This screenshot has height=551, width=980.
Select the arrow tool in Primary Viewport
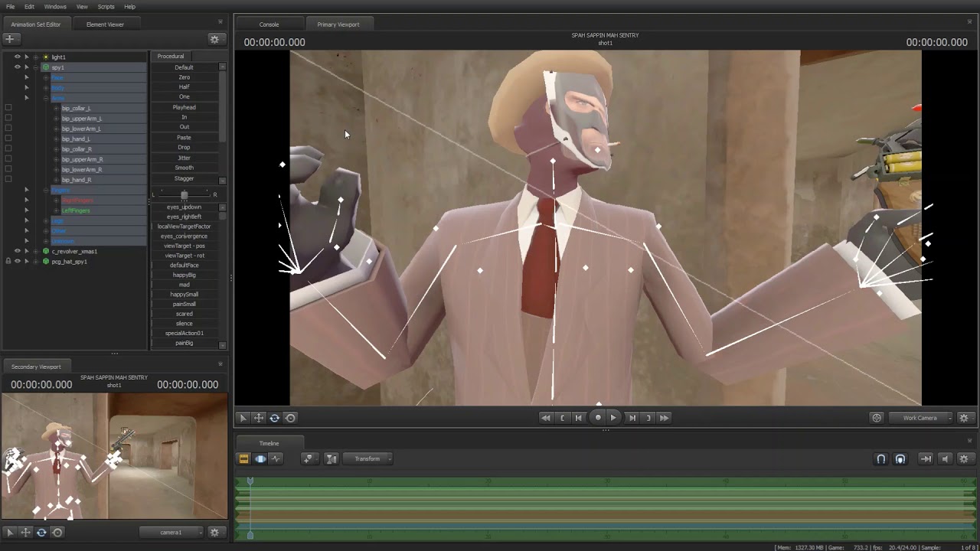(x=243, y=418)
